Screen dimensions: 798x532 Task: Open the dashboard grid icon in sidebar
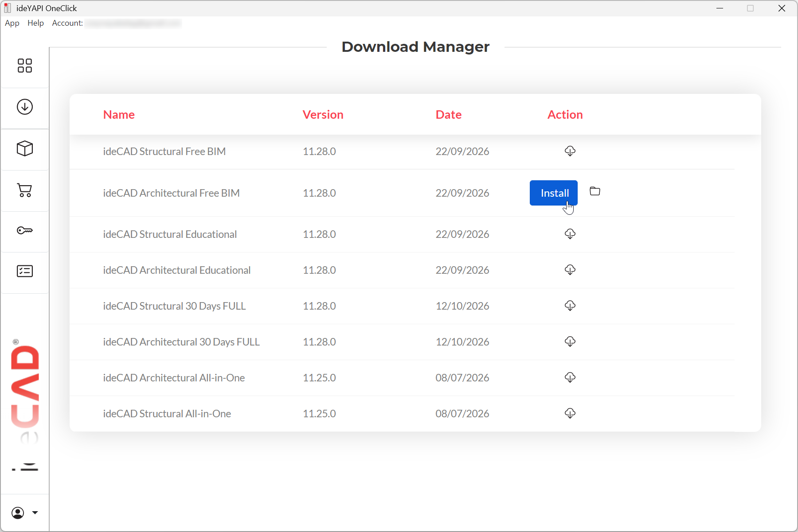(x=25, y=66)
